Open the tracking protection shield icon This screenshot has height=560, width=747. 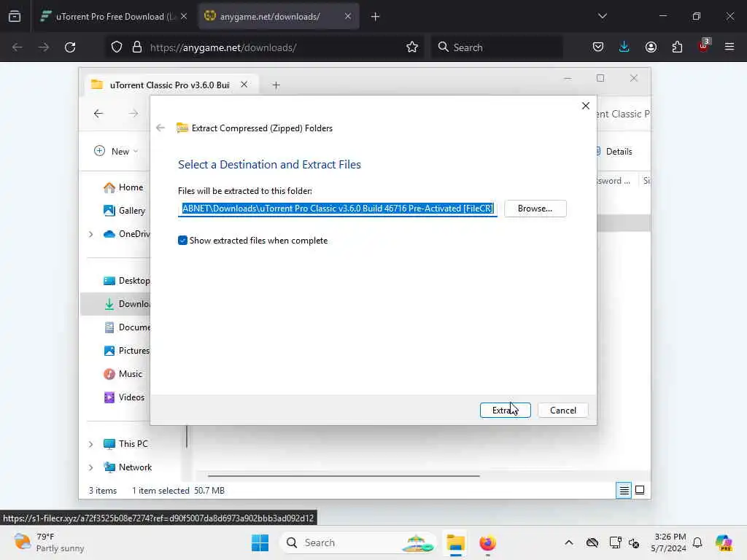pos(117,47)
